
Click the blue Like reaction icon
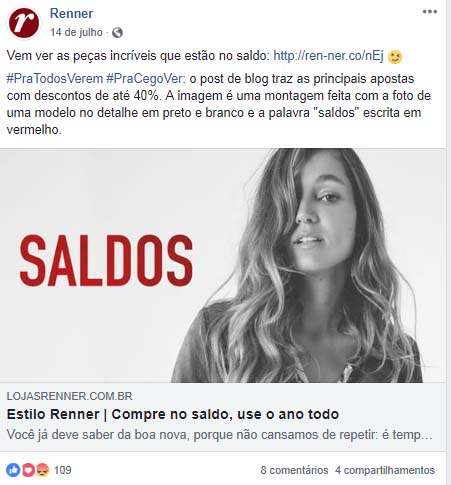[13, 470]
